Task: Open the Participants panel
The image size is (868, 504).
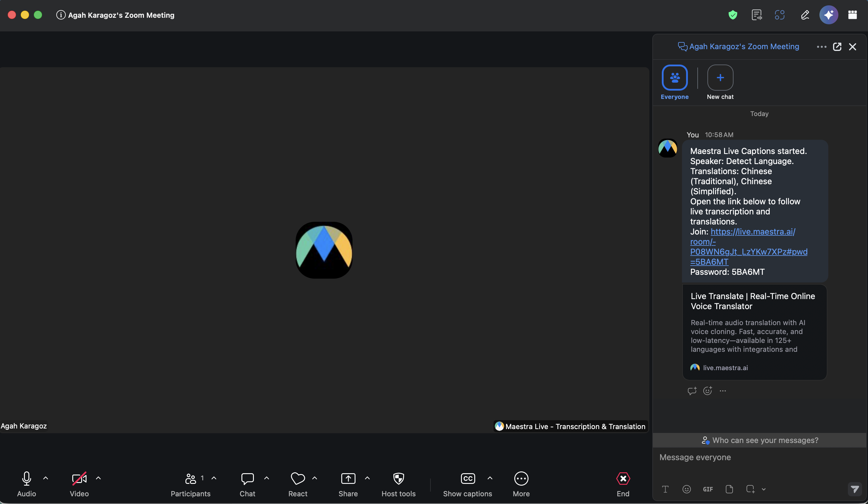Action: tap(190, 484)
